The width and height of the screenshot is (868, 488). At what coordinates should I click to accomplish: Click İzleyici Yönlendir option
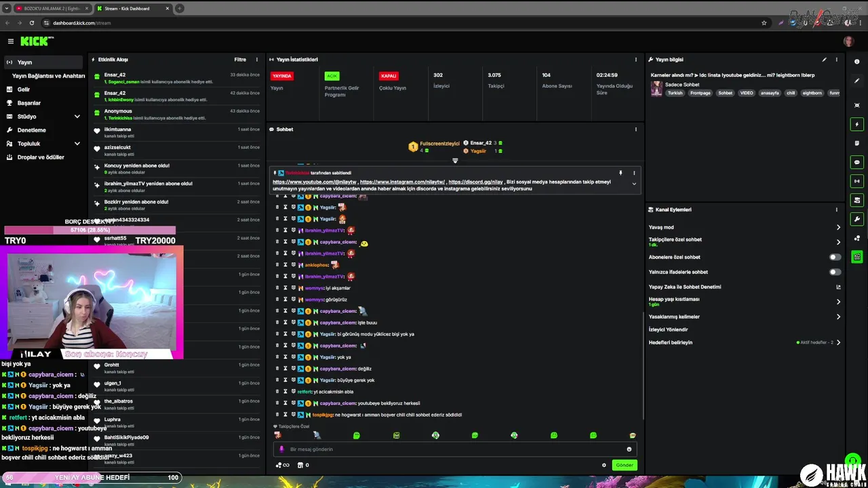pos(669,329)
